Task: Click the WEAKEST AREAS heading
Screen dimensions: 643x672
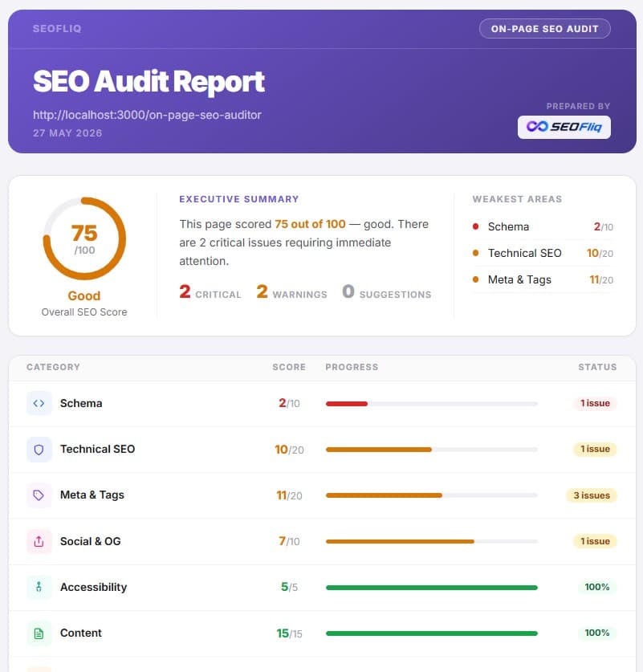Action: 517,199
